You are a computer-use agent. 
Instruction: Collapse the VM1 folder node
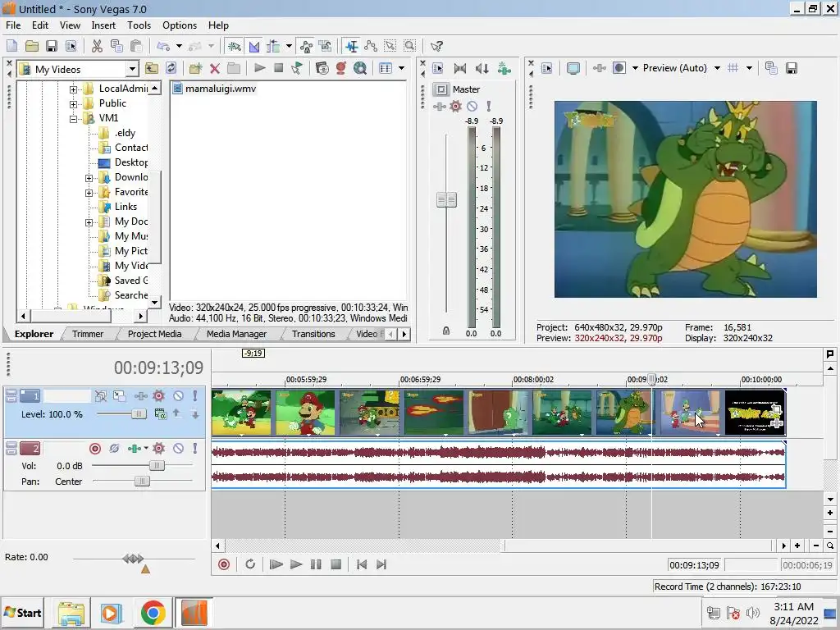coord(73,119)
